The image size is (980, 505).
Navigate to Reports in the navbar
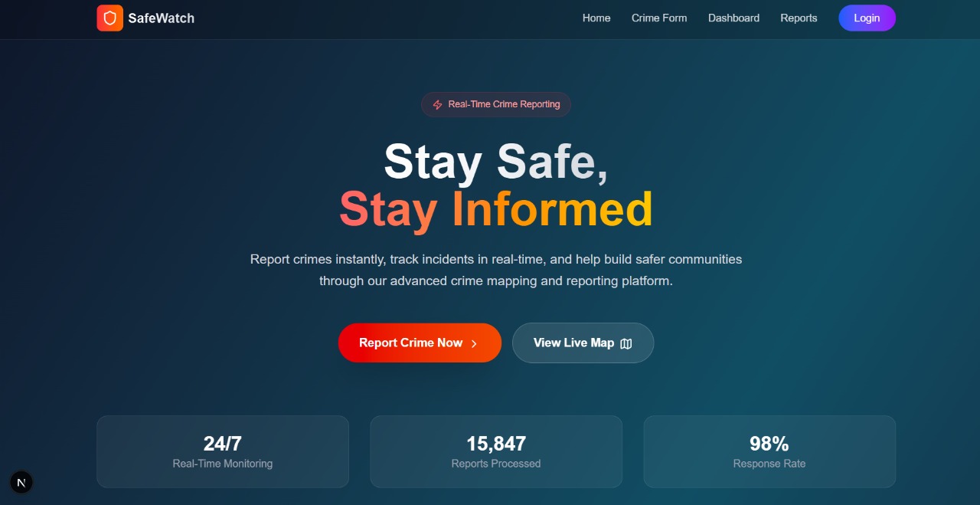[x=799, y=18]
